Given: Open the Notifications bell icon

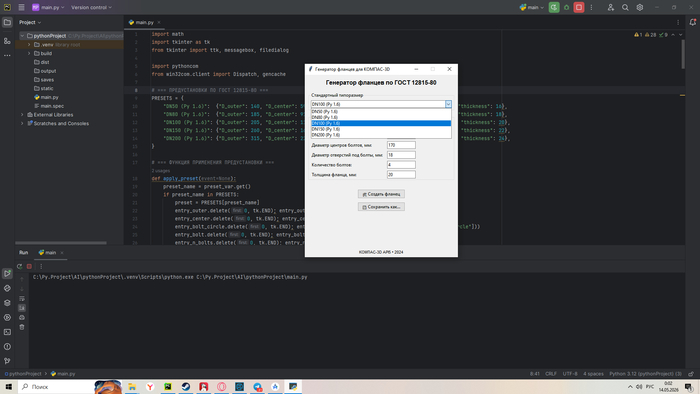Looking at the screenshot, I should [x=692, y=22].
